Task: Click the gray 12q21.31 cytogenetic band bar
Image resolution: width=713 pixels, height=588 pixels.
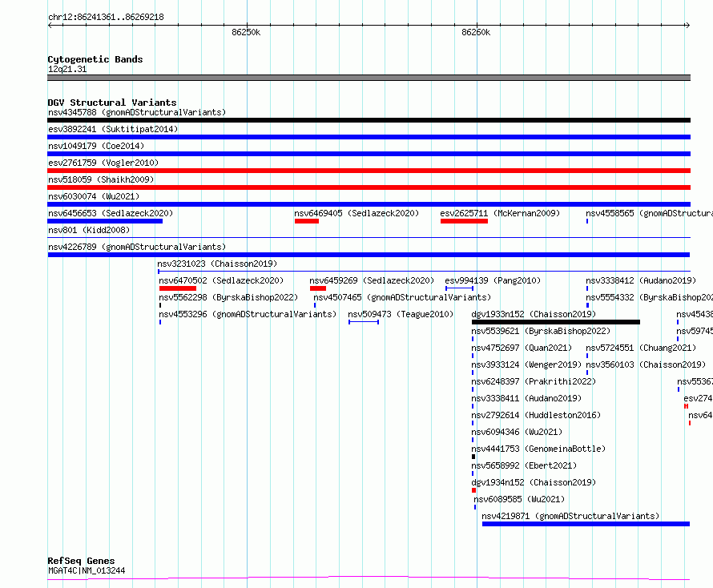Action: pos(369,78)
